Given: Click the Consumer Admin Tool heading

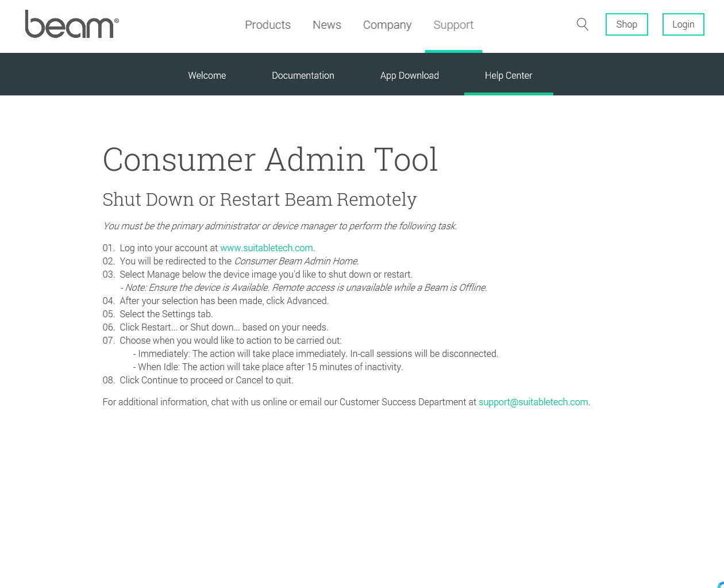Looking at the screenshot, I should point(270,159).
